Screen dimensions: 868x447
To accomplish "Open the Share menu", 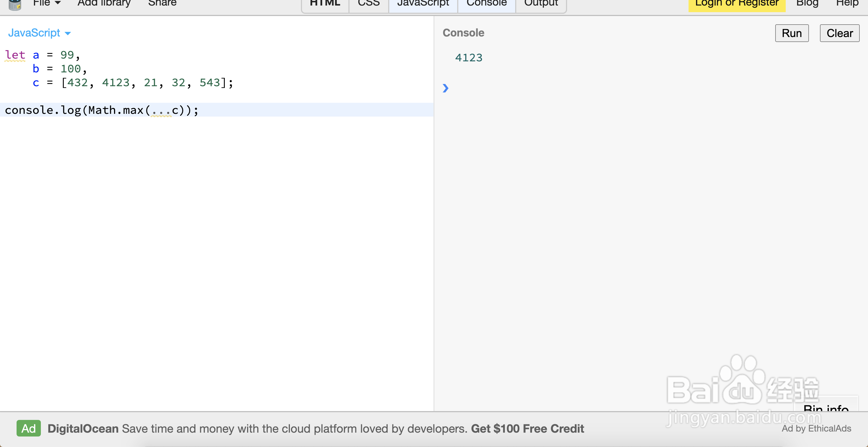I will click(x=162, y=3).
